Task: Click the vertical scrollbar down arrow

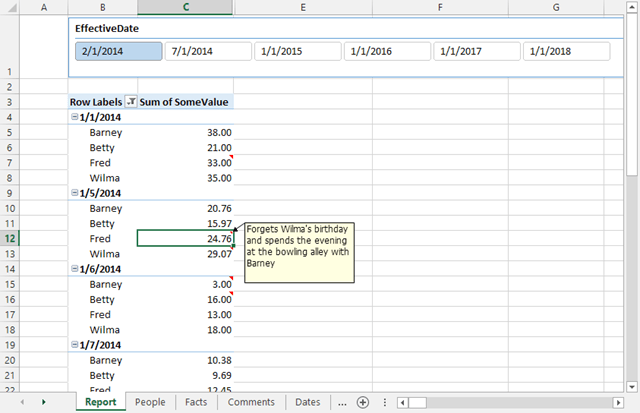Action: pyautogui.click(x=632, y=386)
